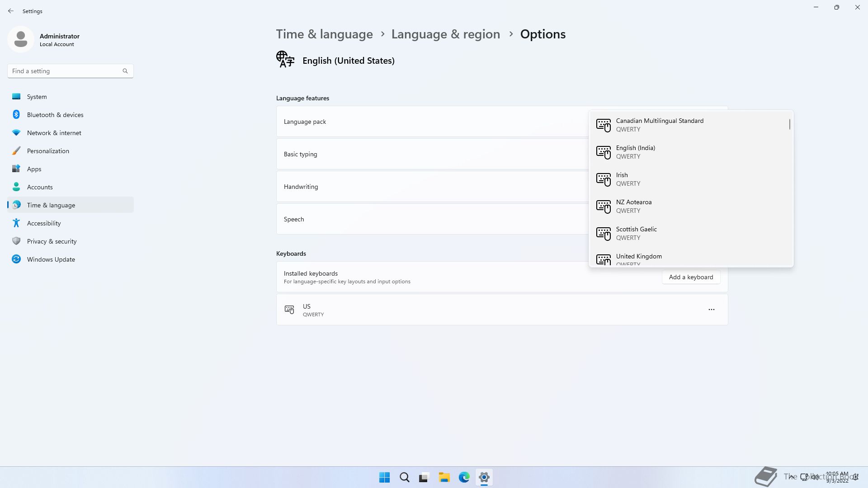The width and height of the screenshot is (868, 488).
Task: Open Privacy & security settings
Action: [52, 241]
